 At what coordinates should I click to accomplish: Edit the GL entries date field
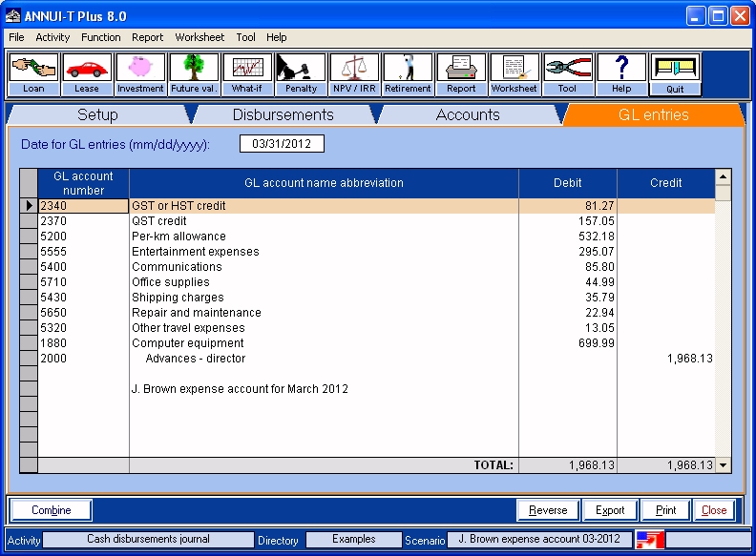(x=282, y=144)
